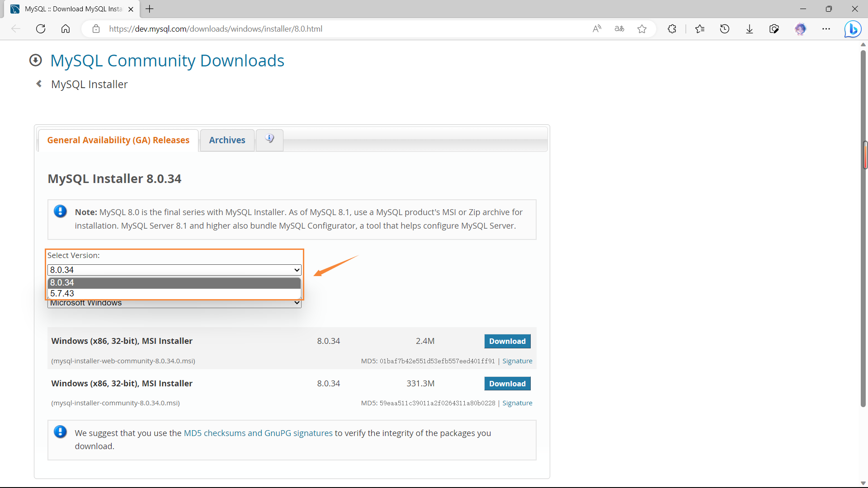This screenshot has width=868, height=488.
Task: Open the downloads arrow icon
Action: [x=750, y=29]
